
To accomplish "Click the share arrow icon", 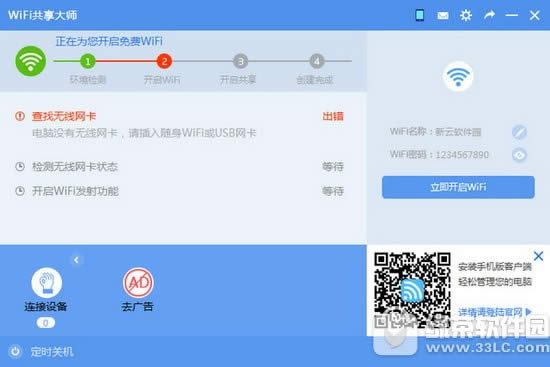I will coord(489,15).
